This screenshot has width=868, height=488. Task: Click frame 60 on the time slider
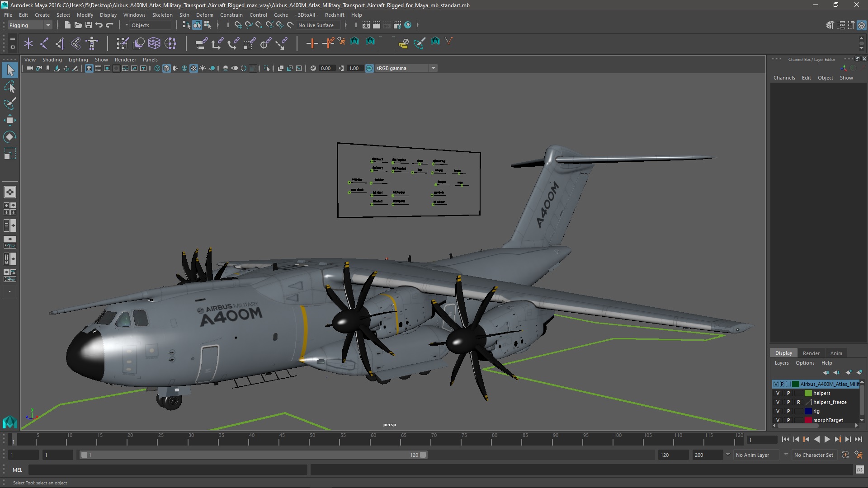pyautogui.click(x=373, y=439)
